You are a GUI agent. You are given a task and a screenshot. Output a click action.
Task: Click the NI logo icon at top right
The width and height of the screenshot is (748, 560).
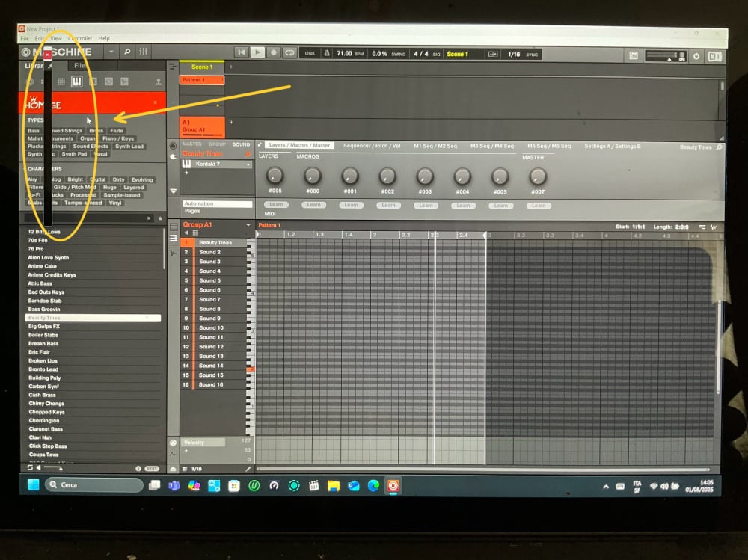[714, 56]
